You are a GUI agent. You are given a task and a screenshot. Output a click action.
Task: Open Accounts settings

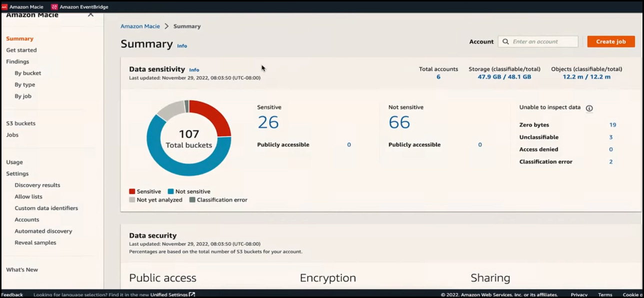27,220
